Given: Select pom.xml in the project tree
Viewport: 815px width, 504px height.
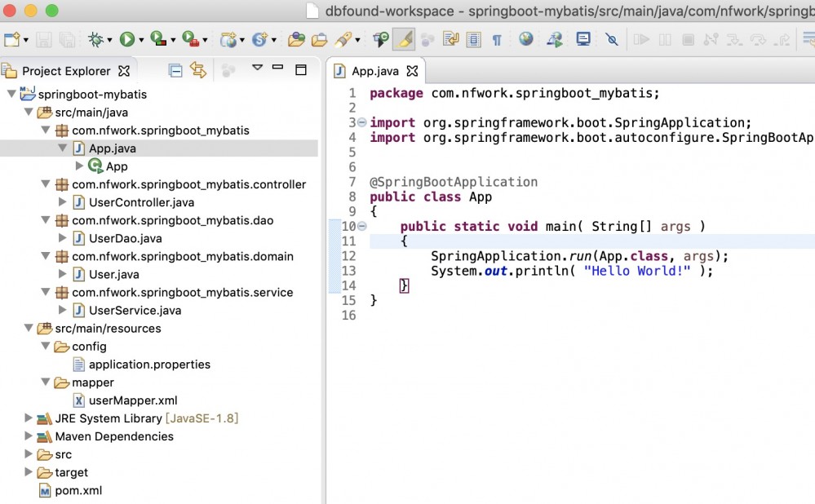Looking at the screenshot, I should 78,490.
